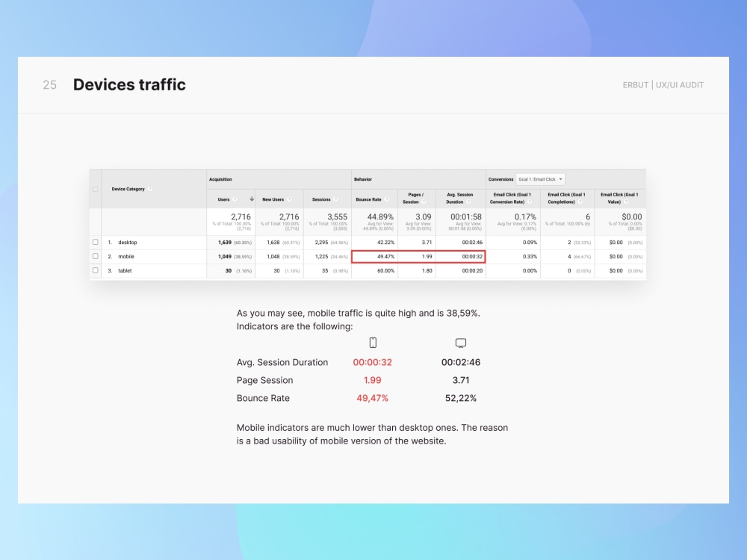Click the help icon by Avg. Session Duration
The image size is (747, 560).
coord(468,202)
